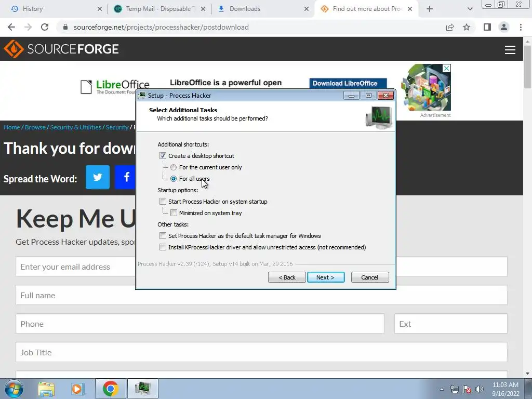Bookmark this page with the star icon
Screen dimensions: 532x399
(467, 27)
